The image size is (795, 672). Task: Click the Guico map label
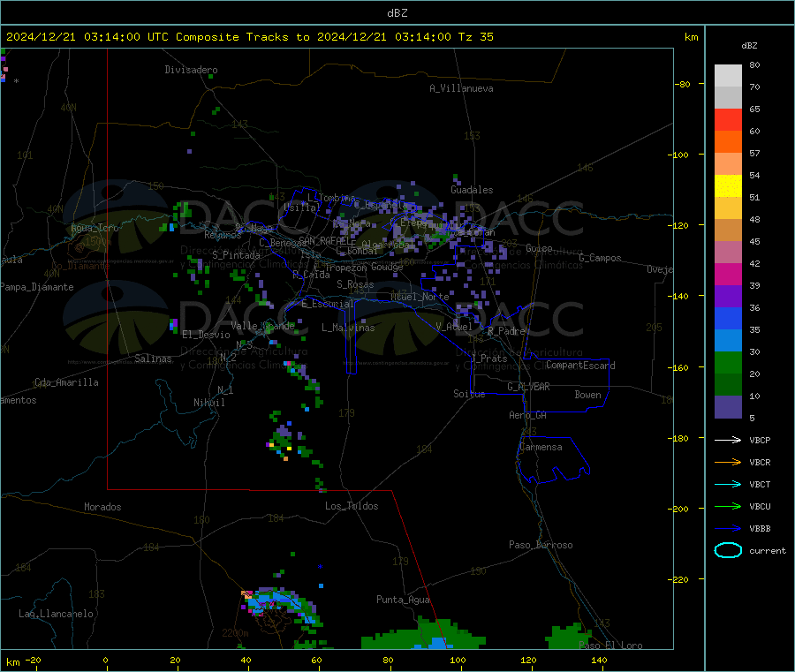pos(539,248)
